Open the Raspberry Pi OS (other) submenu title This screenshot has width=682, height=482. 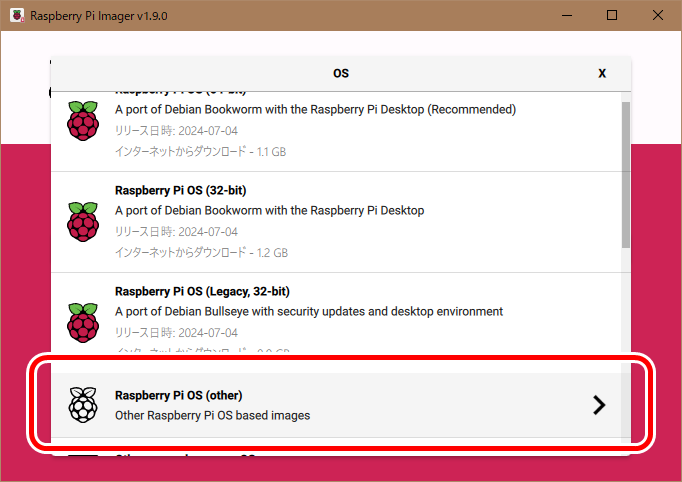(x=179, y=395)
